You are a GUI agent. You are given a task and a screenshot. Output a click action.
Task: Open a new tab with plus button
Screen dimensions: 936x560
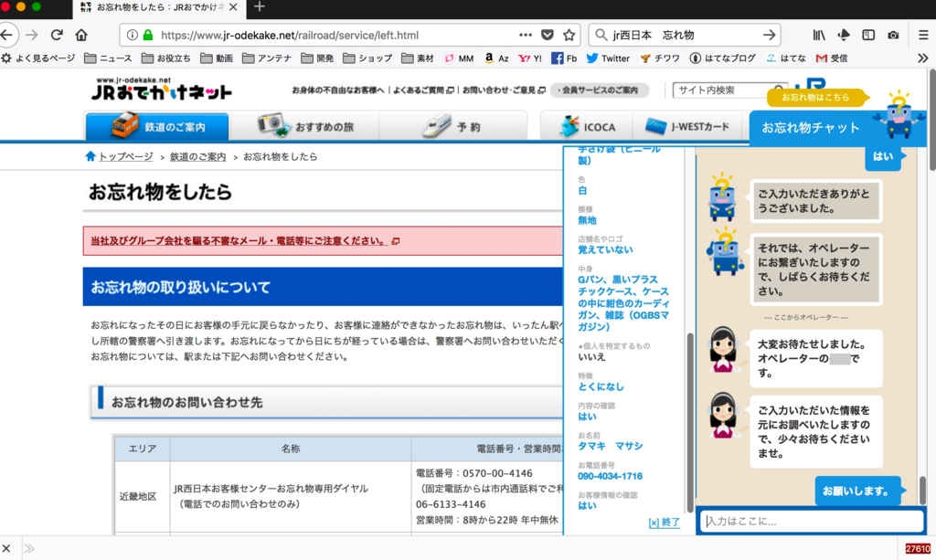pyautogui.click(x=259, y=7)
